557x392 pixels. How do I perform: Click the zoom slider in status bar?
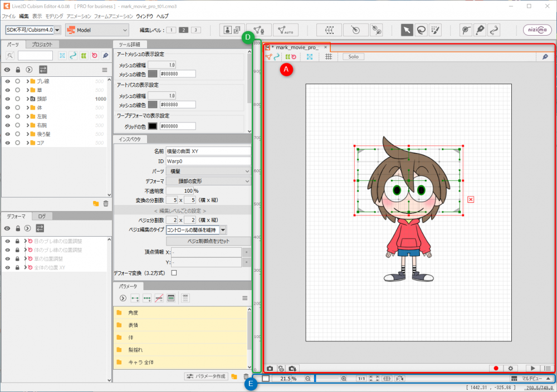point(326,379)
